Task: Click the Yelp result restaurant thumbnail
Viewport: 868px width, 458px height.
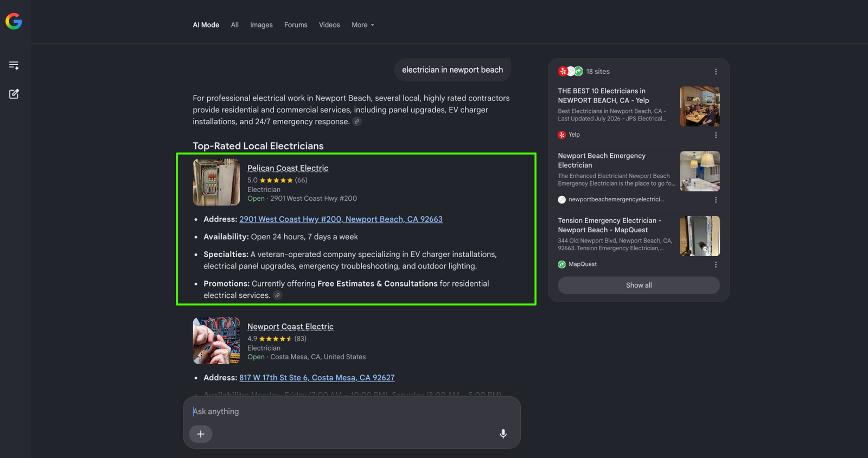Action: coord(700,106)
